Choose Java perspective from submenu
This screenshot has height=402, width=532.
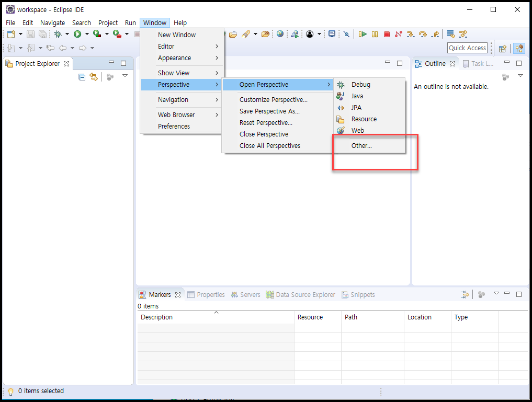click(370, 96)
